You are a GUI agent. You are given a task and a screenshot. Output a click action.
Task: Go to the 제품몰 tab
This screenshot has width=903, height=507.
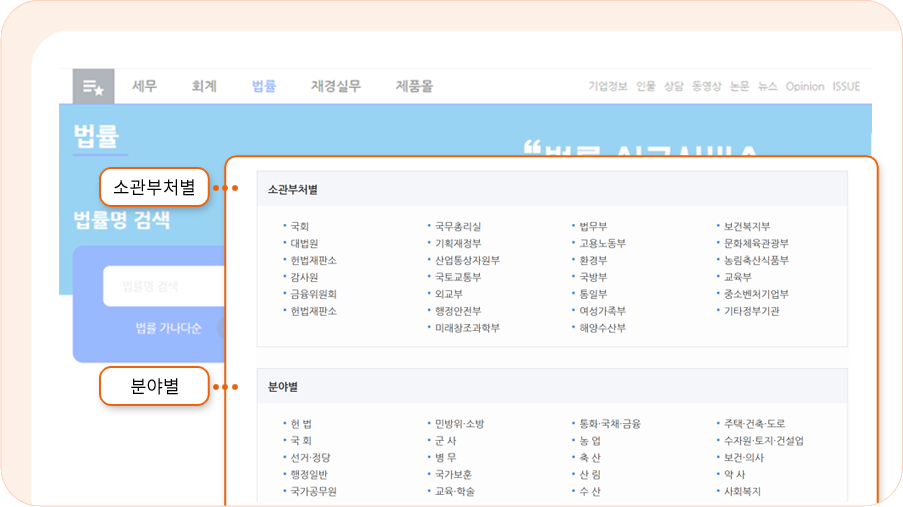click(x=414, y=87)
